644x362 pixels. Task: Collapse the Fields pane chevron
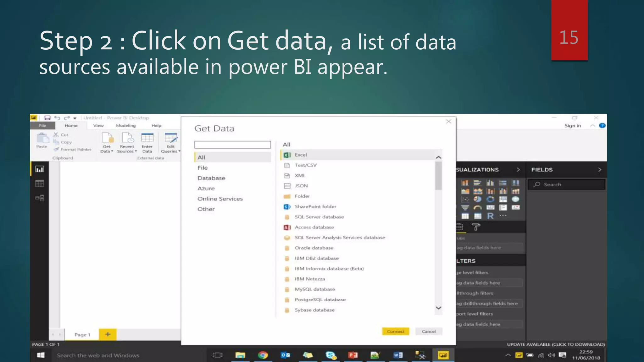pos(600,170)
